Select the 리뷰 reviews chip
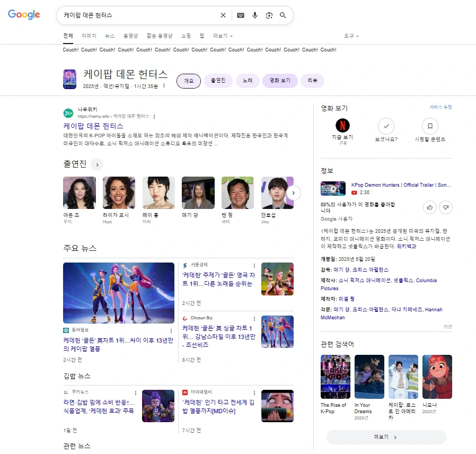Image resolution: width=476 pixels, height=454 pixels. [312, 81]
